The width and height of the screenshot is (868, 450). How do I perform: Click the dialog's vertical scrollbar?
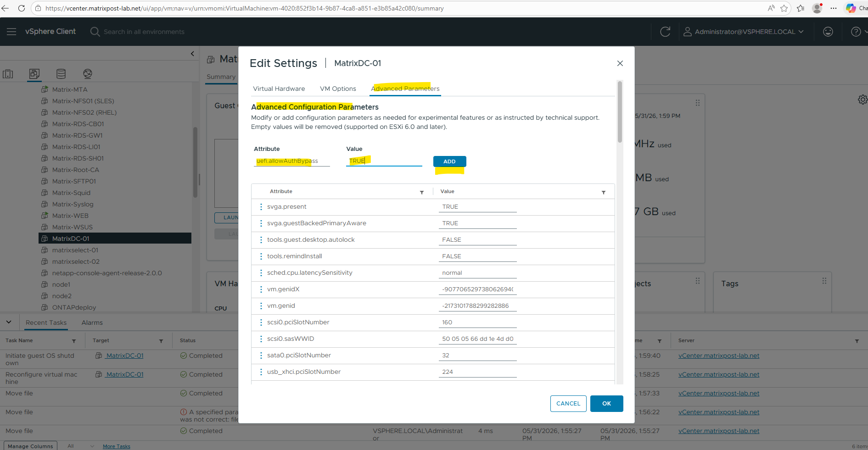pos(620,112)
